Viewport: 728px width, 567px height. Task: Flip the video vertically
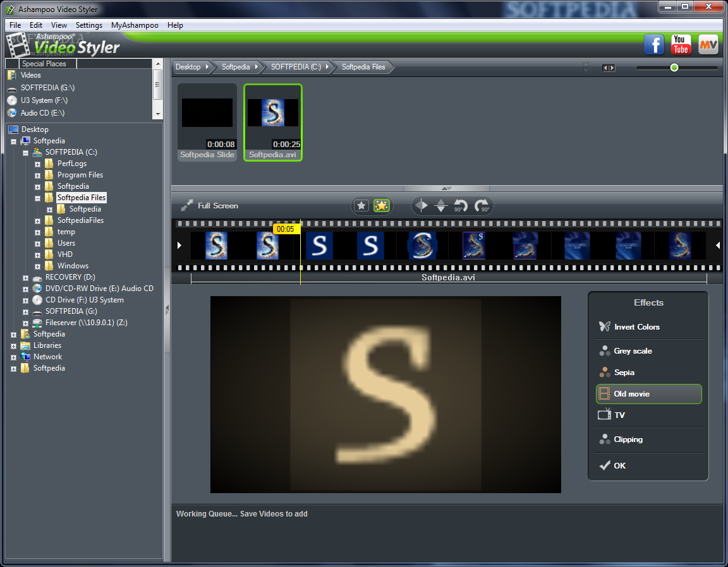[441, 206]
